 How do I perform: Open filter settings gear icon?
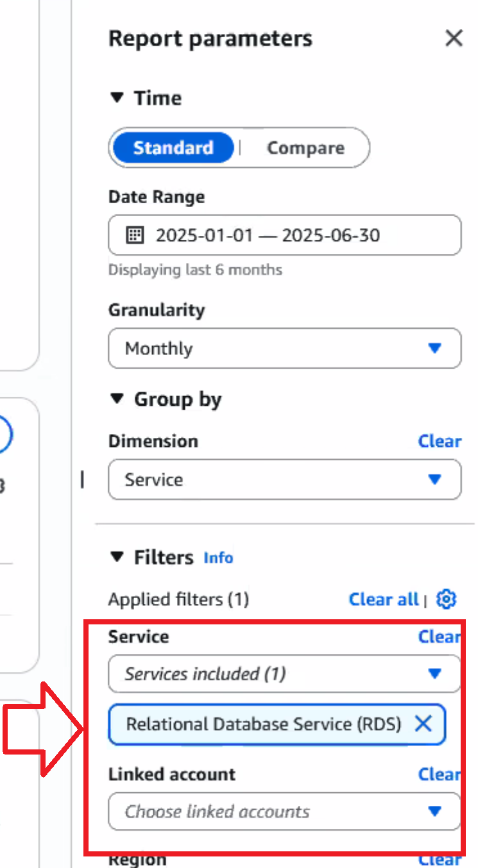[446, 599]
